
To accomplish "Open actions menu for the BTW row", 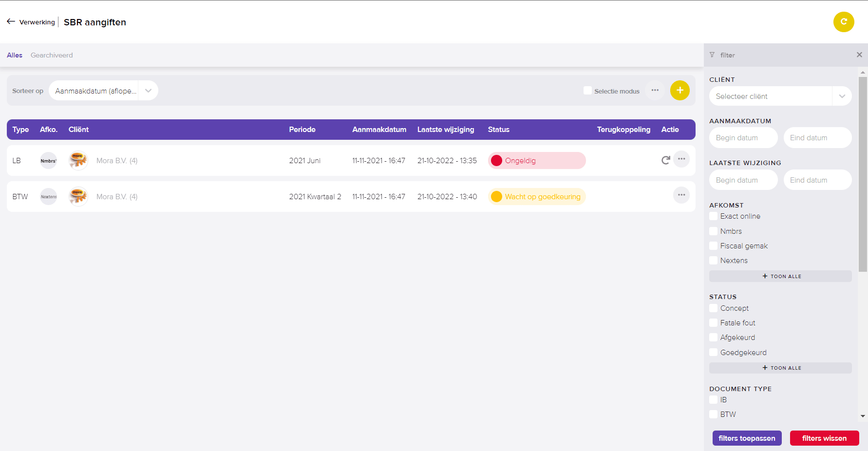I will click(681, 195).
